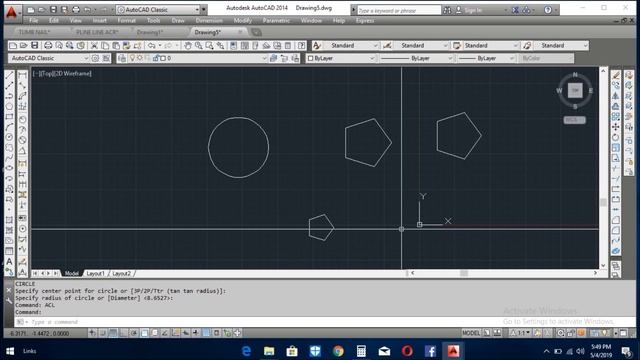The image size is (640, 360).
Task: Select the Rectangle draw tool
Action: pos(9,117)
